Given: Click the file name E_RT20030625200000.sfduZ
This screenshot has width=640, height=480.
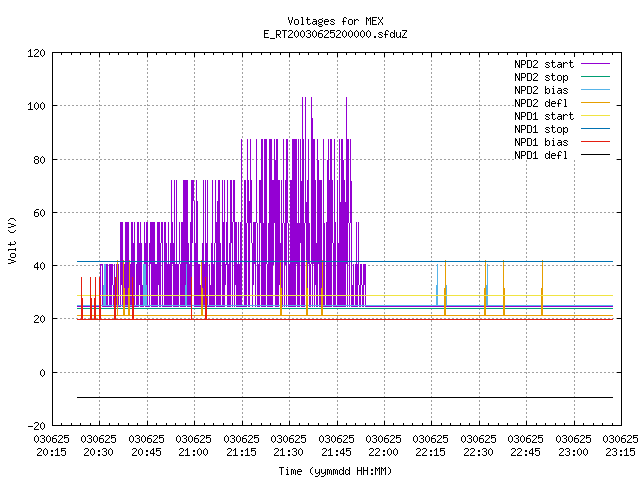Looking at the screenshot, I should point(335,34).
